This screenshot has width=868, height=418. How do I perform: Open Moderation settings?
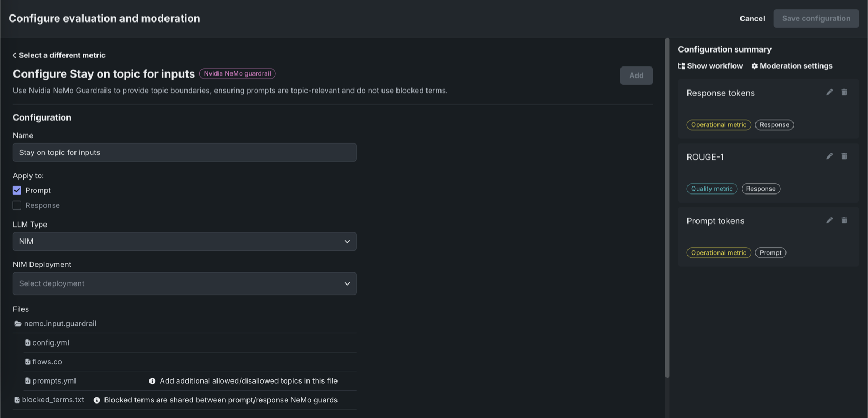791,66
